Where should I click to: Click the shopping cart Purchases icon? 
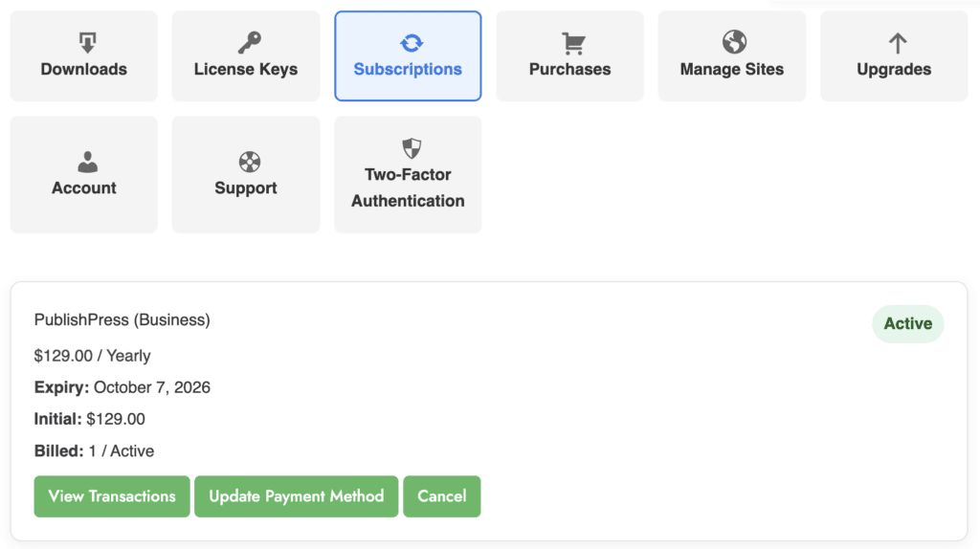pyautogui.click(x=573, y=42)
